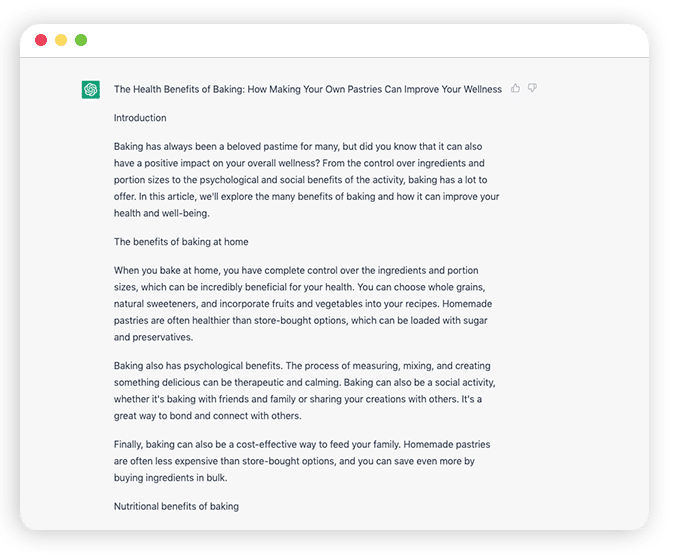This screenshot has width=684, height=553.
Task: Click the paragraph about psychological benefits of baking
Action: click(304, 391)
